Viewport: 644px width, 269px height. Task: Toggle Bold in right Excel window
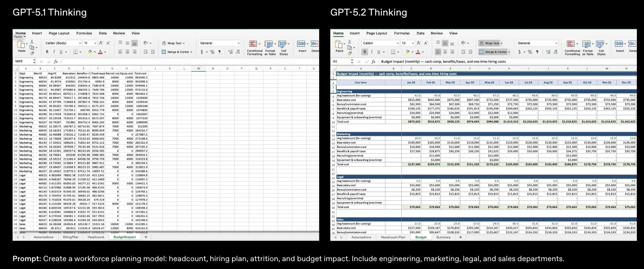[365, 52]
